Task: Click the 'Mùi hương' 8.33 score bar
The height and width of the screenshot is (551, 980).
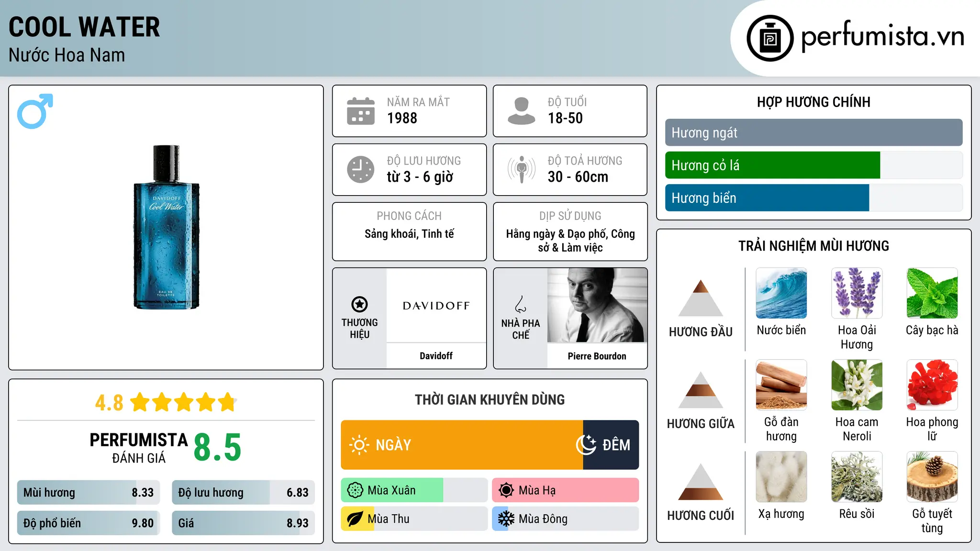Action: pos(89,493)
